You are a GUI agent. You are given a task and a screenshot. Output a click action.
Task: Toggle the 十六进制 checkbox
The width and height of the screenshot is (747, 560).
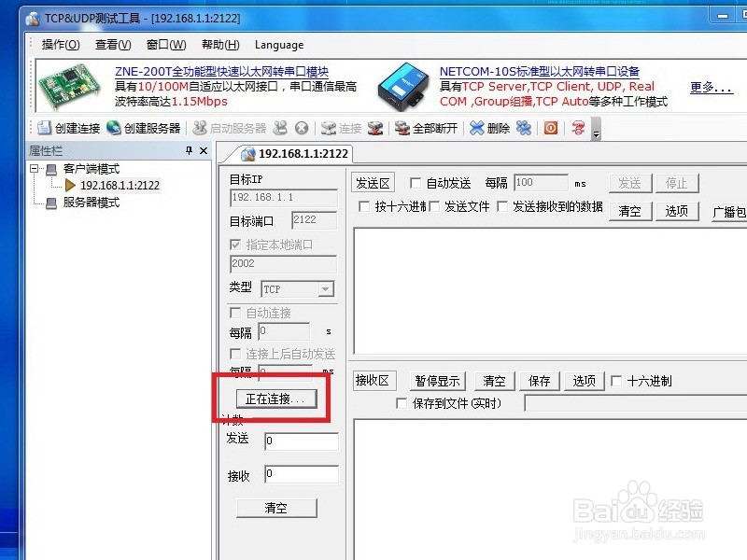click(x=616, y=381)
